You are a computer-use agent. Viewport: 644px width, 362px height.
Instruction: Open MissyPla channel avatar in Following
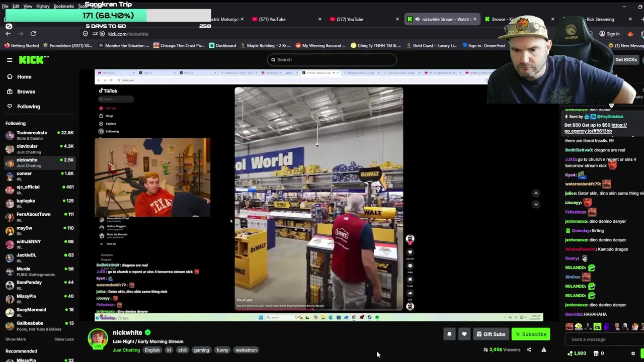pyautogui.click(x=10, y=299)
